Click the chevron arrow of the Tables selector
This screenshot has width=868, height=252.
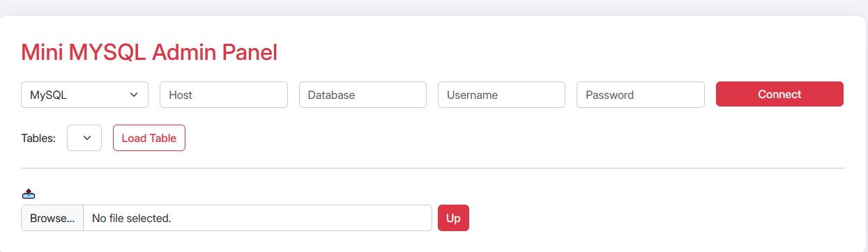point(87,138)
